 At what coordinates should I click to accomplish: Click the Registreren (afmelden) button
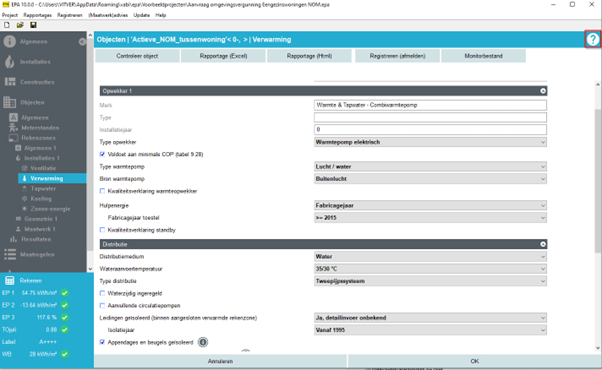[x=398, y=56]
